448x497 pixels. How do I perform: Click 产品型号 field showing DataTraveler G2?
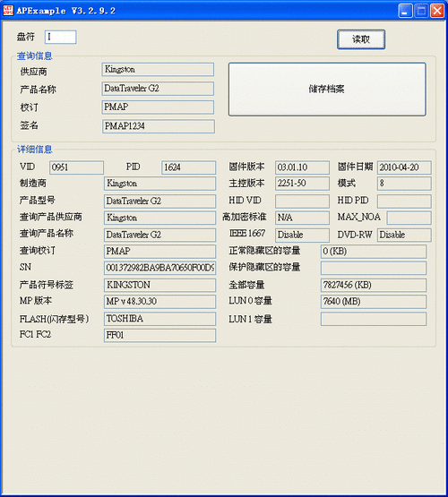click(x=159, y=201)
